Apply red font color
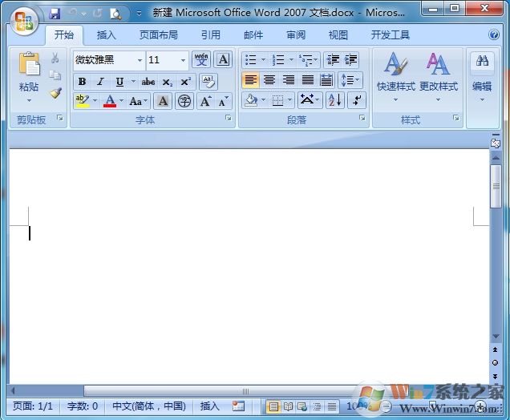The image size is (510, 420). (x=110, y=101)
